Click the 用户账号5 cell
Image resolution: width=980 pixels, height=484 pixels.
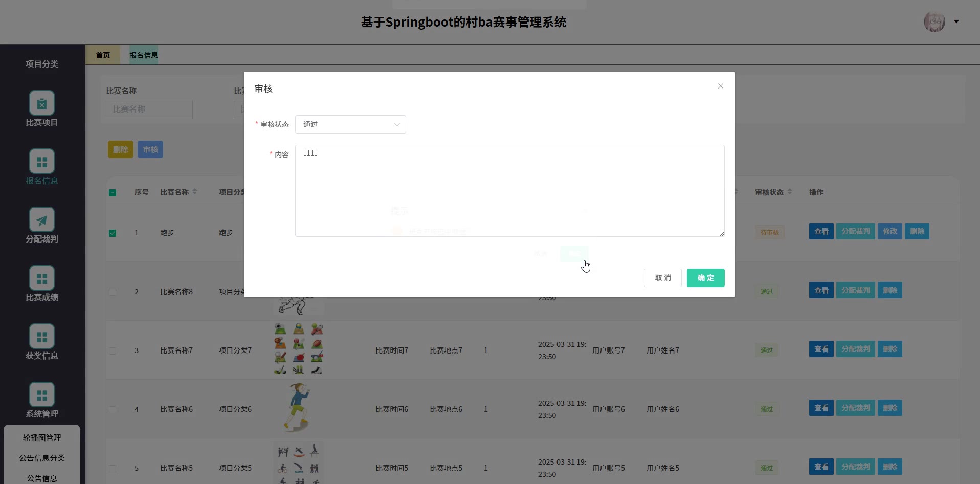(609, 468)
